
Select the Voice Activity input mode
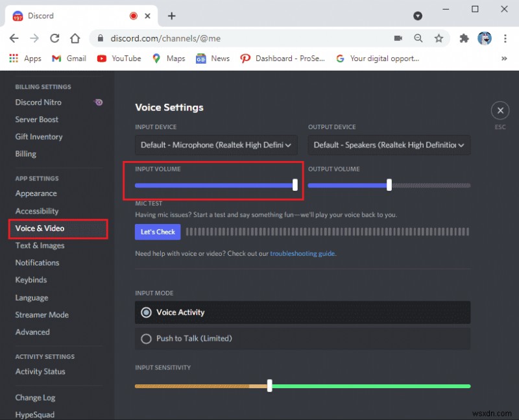pos(145,312)
